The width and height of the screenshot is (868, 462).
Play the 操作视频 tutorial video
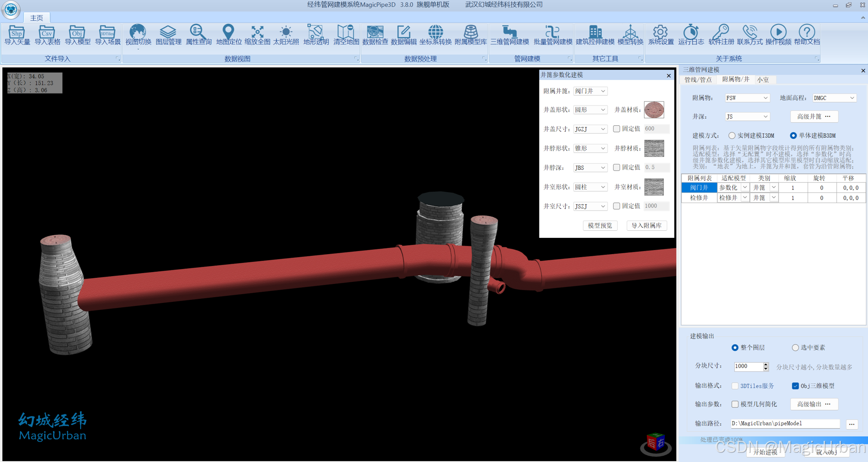[x=778, y=35]
